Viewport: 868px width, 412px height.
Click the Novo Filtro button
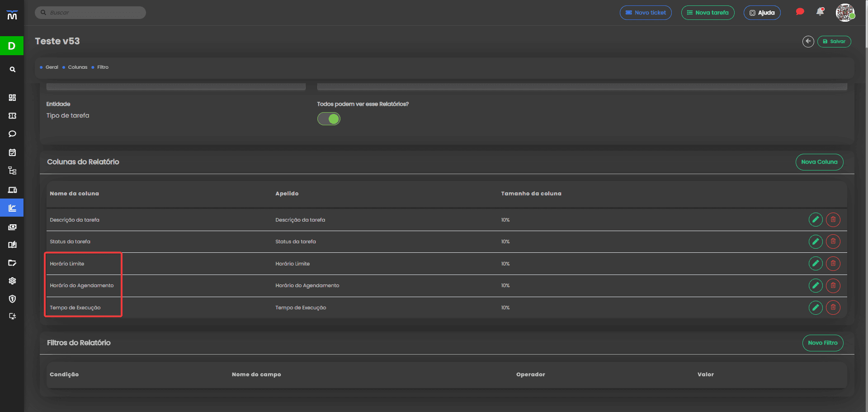(x=823, y=343)
